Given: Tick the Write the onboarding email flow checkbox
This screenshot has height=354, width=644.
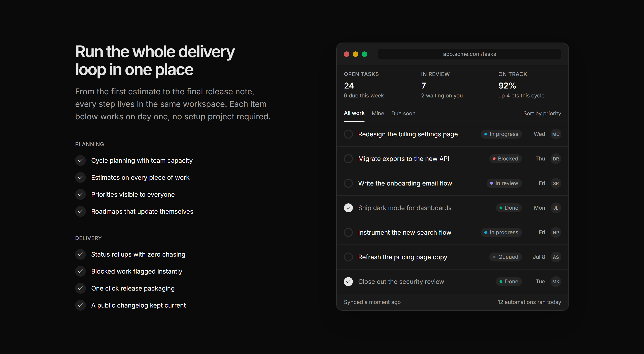Looking at the screenshot, I should pyautogui.click(x=348, y=183).
